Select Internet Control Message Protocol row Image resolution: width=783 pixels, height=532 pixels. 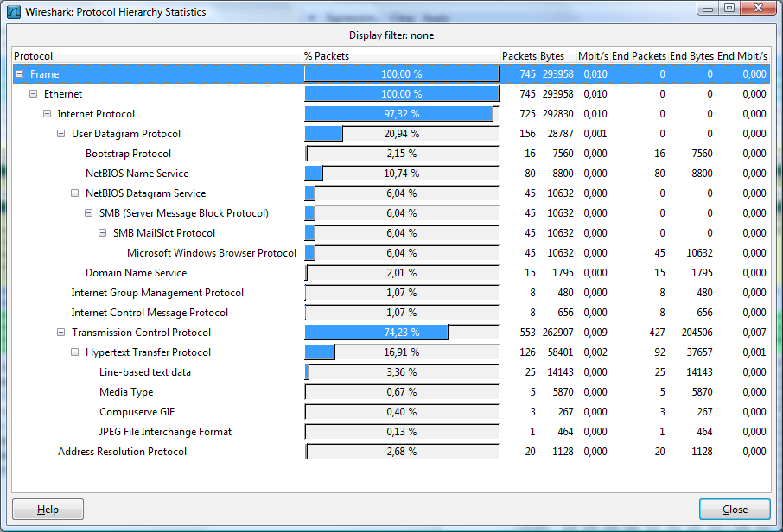391,313
